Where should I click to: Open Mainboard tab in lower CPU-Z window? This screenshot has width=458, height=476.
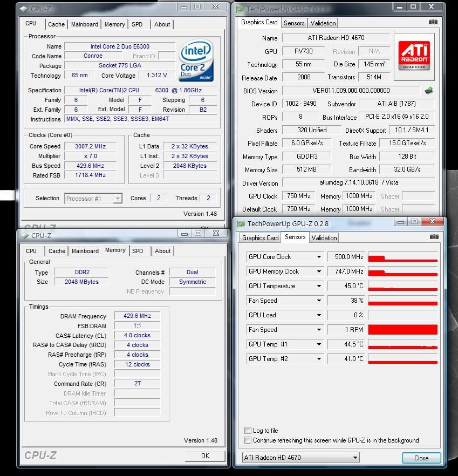pos(85,251)
